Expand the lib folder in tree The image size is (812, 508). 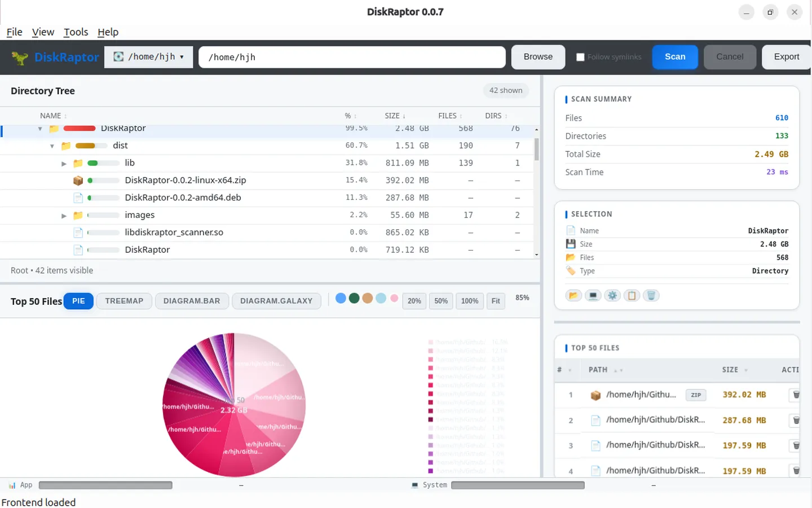64,164
